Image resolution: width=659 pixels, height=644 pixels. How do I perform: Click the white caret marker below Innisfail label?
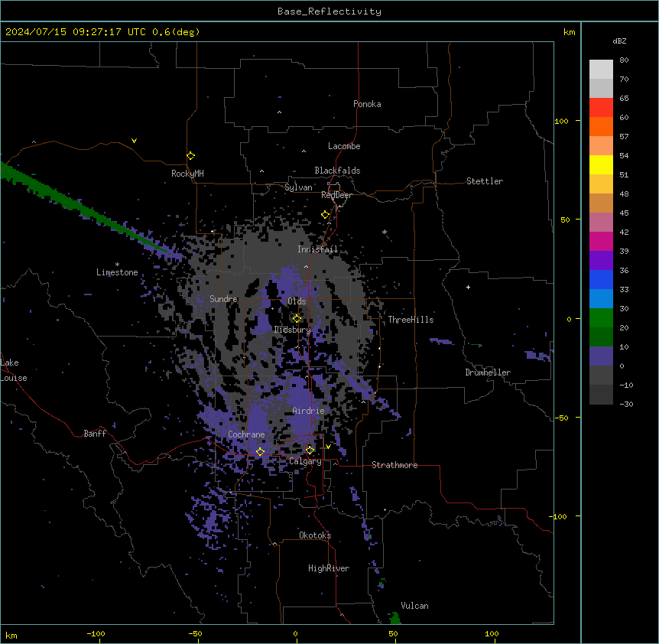[x=306, y=266]
